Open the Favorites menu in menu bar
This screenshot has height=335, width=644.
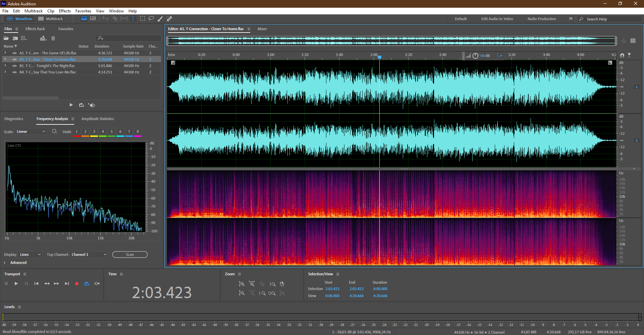pos(83,11)
